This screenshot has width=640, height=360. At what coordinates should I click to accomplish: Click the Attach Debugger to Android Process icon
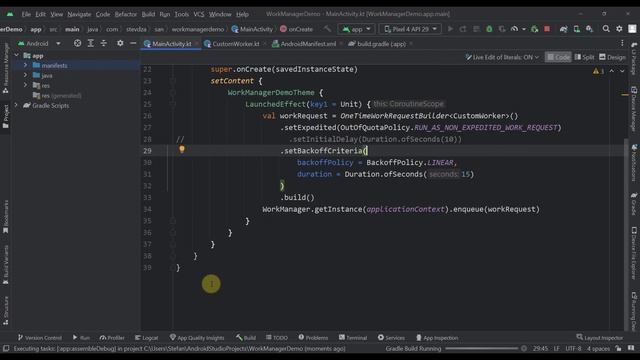534,29
